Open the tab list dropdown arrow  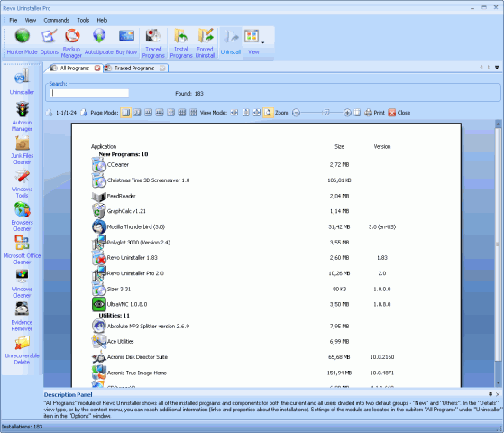tap(497, 68)
